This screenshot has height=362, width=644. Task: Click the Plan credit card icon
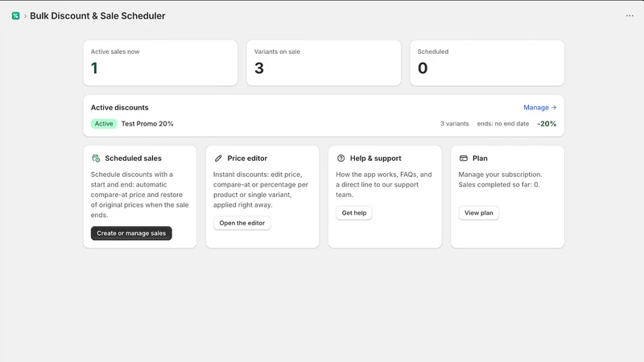[464, 158]
